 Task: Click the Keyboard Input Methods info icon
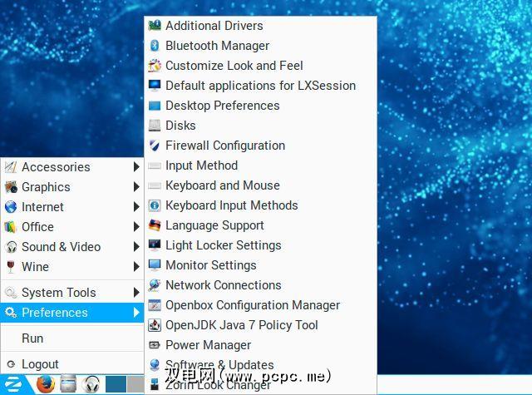click(155, 205)
